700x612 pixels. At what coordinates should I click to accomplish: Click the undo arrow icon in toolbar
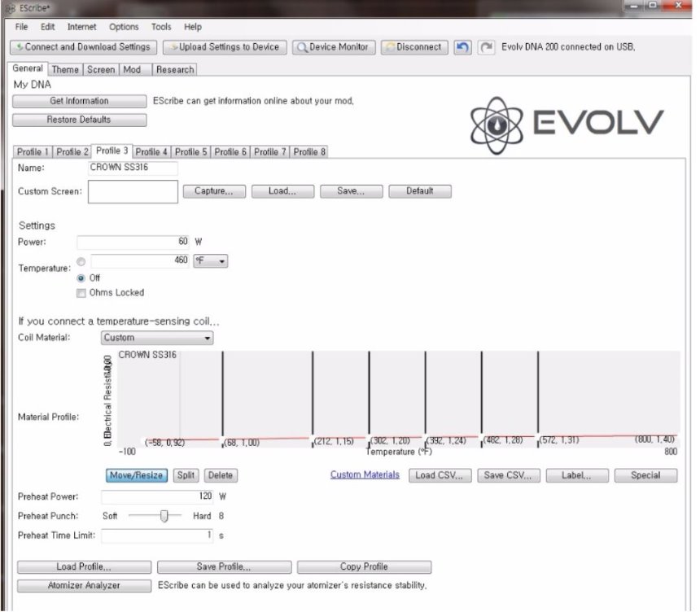pos(462,47)
